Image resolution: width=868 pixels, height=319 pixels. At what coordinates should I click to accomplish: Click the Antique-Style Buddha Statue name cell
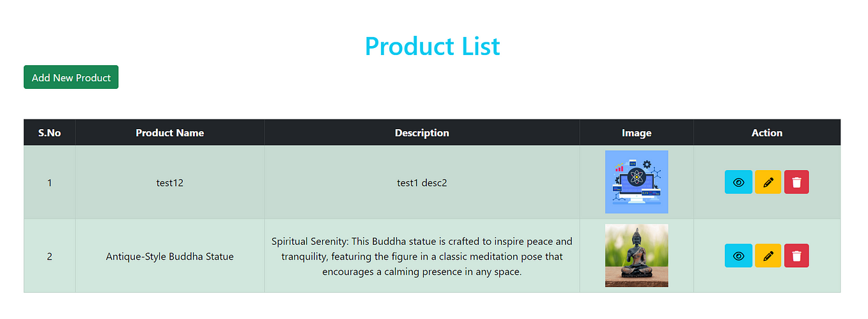pos(170,256)
